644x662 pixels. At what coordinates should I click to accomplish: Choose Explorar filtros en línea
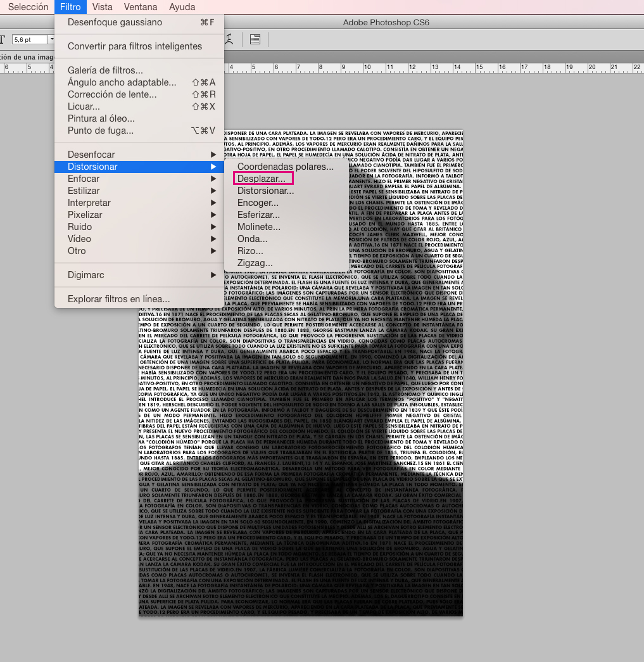139,299
